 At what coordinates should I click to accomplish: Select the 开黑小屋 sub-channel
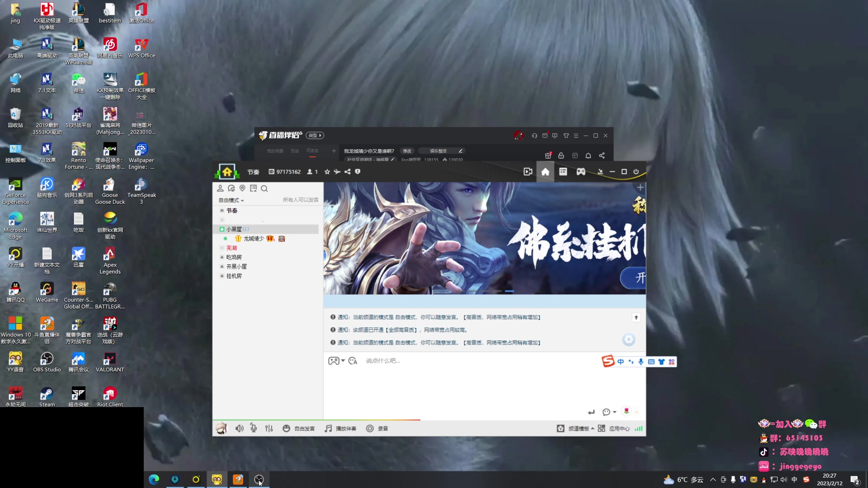[x=236, y=267]
